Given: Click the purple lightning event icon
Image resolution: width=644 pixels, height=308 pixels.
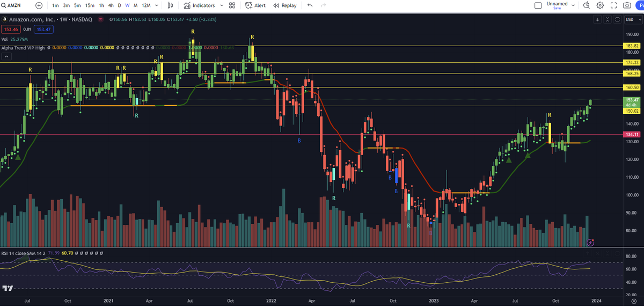Looking at the screenshot, I should pos(591,242).
